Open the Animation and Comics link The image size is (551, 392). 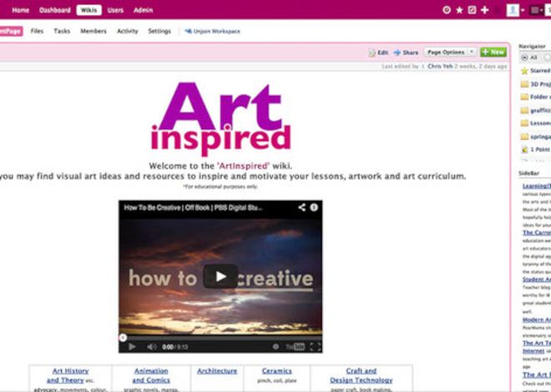(151, 375)
